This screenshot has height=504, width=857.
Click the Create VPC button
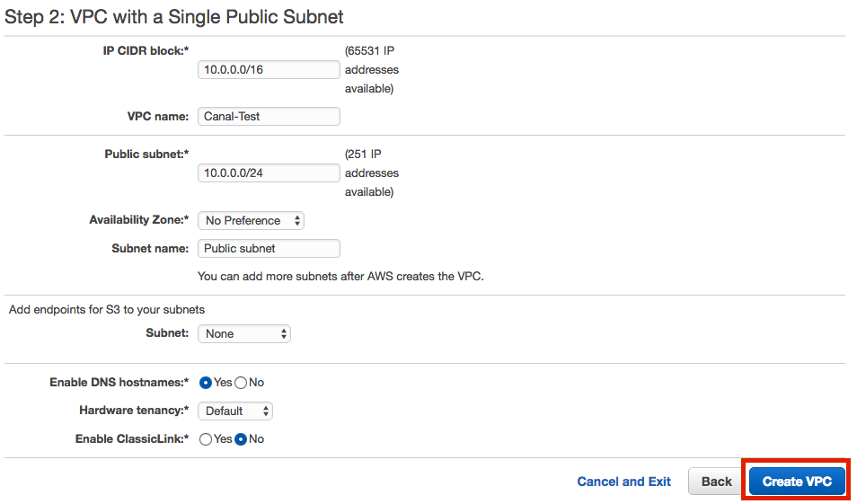(x=797, y=481)
